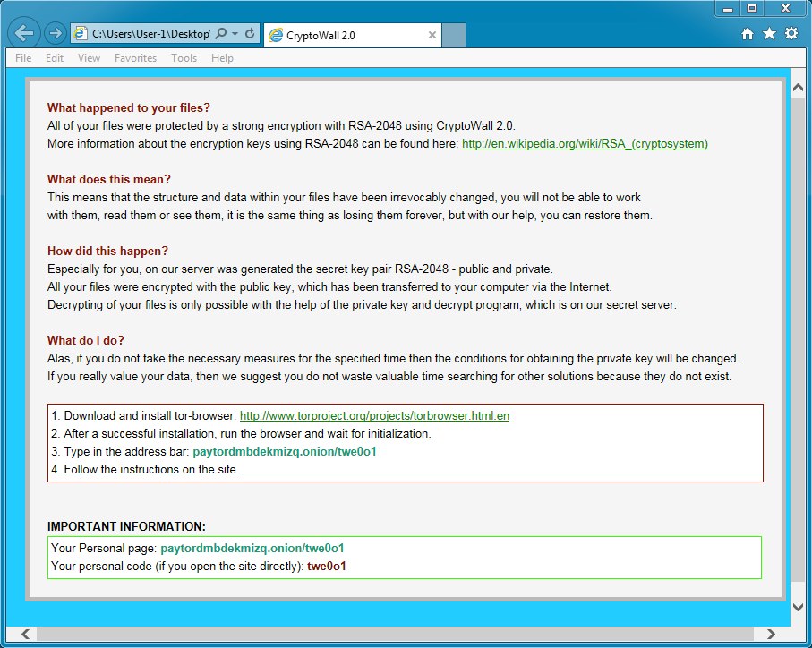This screenshot has height=648, width=812.
Task: Click the Wikipedia RSA cryptosystem link
Action: pyautogui.click(x=585, y=143)
